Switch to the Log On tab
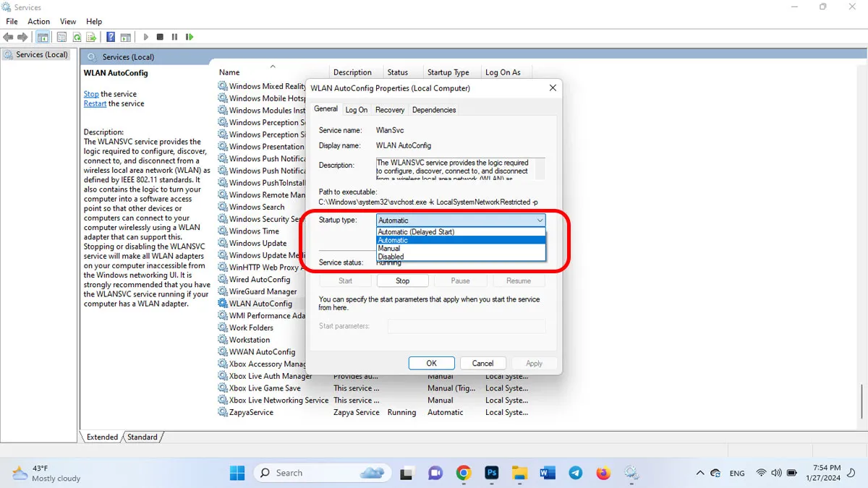The height and width of the screenshot is (488, 868). click(x=356, y=110)
